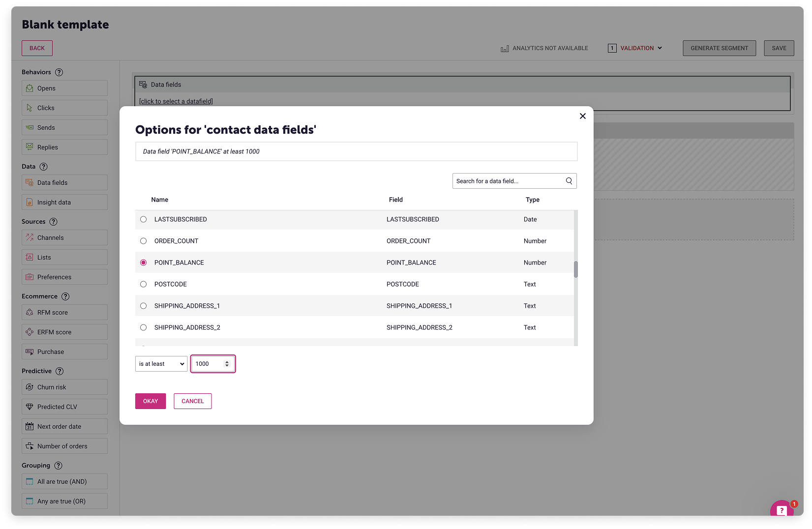Open the 'is at least' operator dropdown
Image resolution: width=812 pixels, height=529 pixels.
tap(161, 364)
